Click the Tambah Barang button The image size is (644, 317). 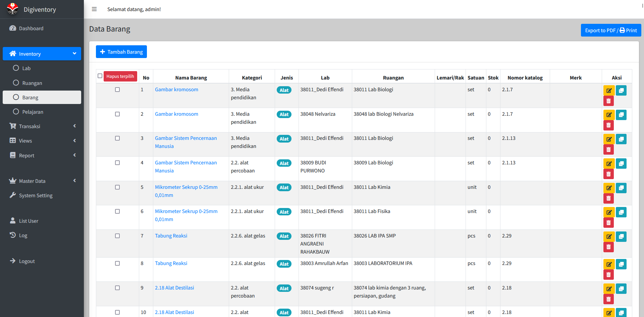[121, 52]
